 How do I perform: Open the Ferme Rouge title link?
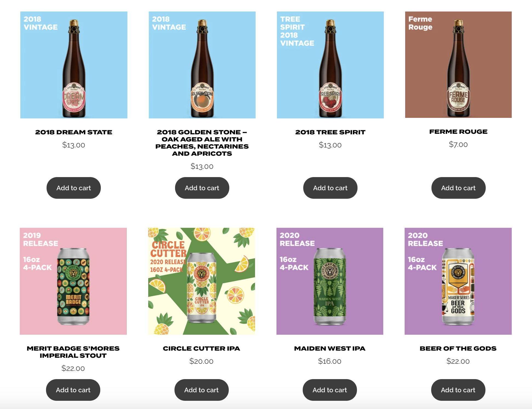tap(458, 132)
